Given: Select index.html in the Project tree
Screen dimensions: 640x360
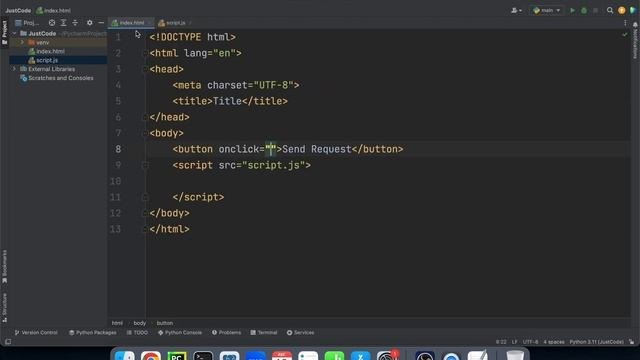Looking at the screenshot, I should (x=50, y=51).
